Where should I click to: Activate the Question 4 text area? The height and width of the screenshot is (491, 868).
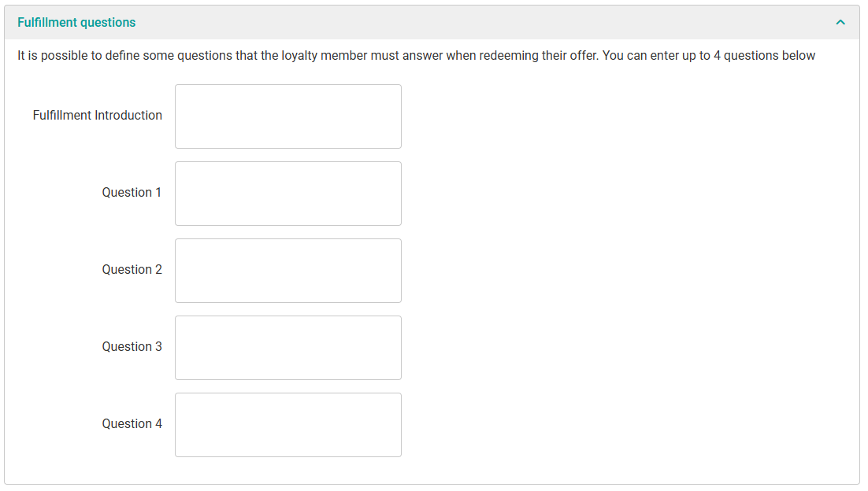pos(287,425)
